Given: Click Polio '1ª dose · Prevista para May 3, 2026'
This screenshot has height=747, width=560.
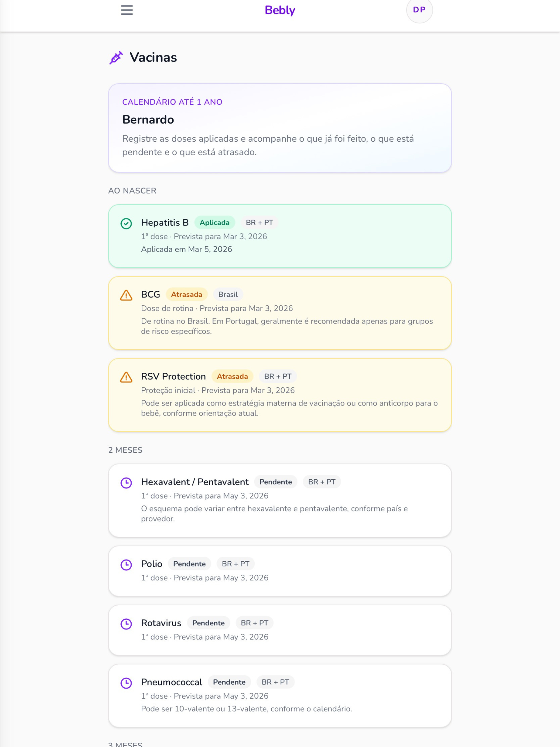Looking at the screenshot, I should click(205, 578).
